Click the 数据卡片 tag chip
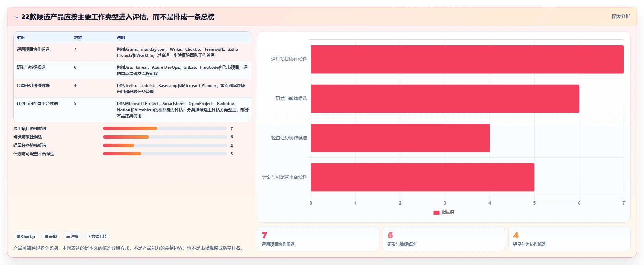 97,236
